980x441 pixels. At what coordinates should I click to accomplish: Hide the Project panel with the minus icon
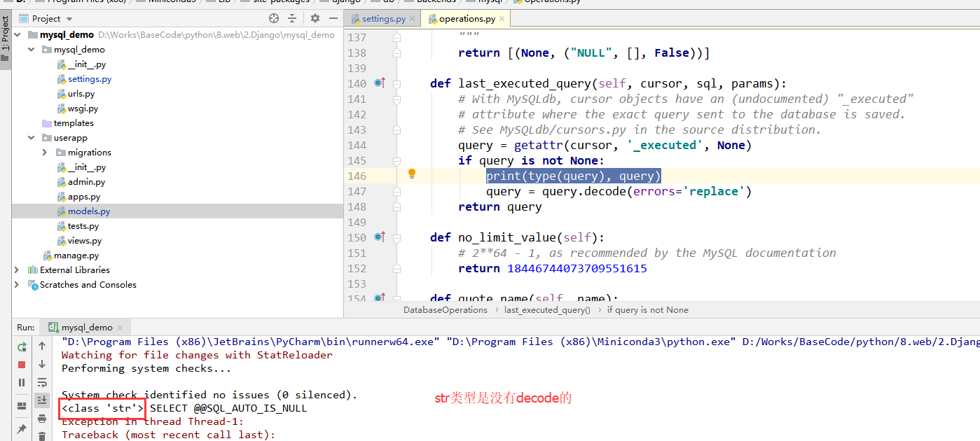[332, 18]
